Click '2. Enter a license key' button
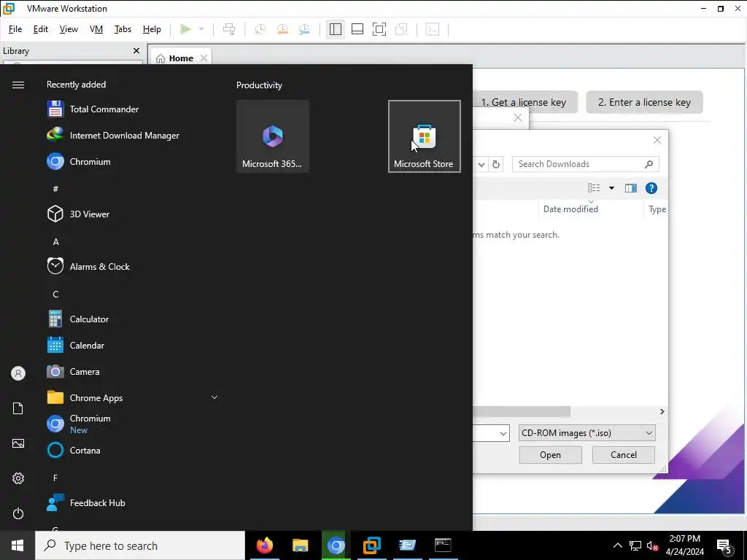This screenshot has height=560, width=747. pos(644,102)
